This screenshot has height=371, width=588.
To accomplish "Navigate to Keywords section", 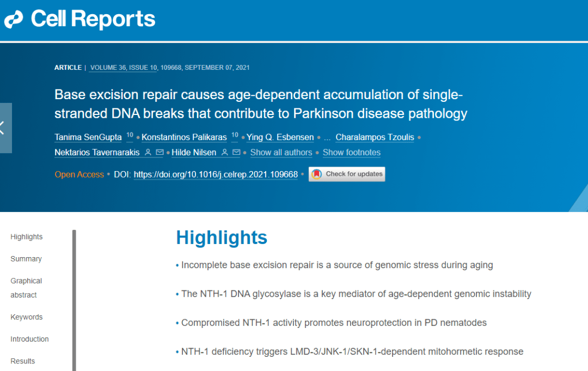I will click(x=26, y=317).
